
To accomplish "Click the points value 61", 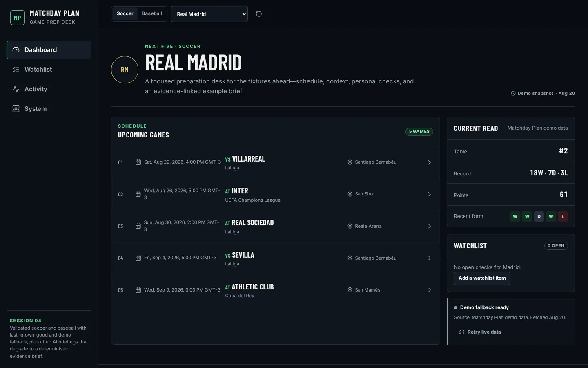I will [x=564, y=195].
